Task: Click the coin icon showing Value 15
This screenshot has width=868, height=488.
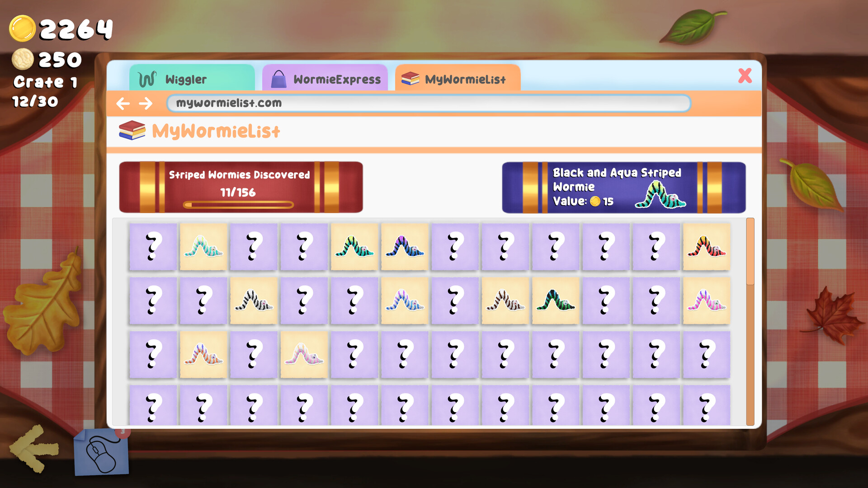Action: (595, 202)
